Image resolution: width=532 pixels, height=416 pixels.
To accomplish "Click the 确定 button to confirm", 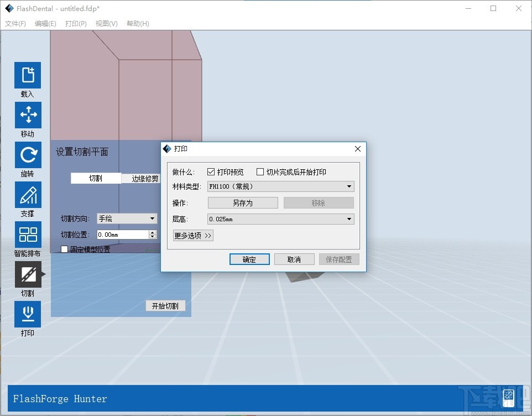I will point(249,259).
